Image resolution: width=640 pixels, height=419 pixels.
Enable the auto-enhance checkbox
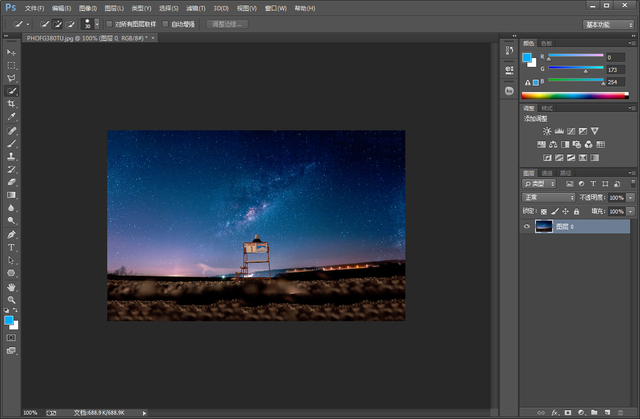coord(166,23)
